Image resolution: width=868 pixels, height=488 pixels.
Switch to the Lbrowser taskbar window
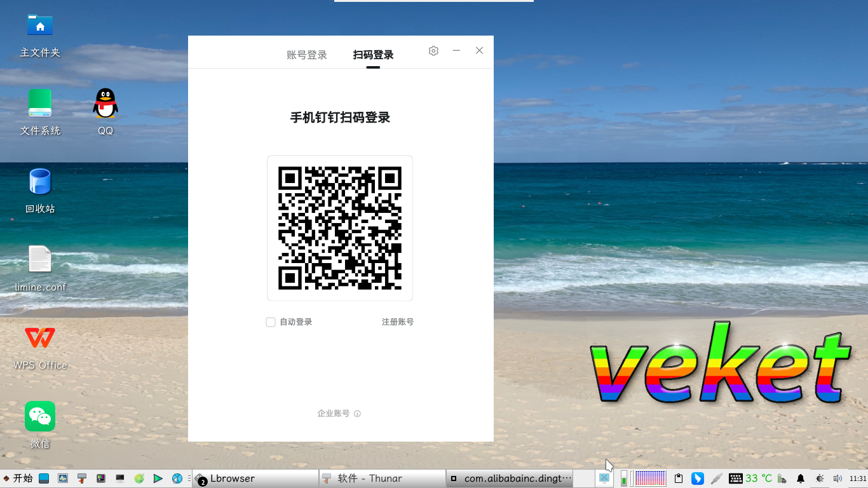tap(255, 478)
